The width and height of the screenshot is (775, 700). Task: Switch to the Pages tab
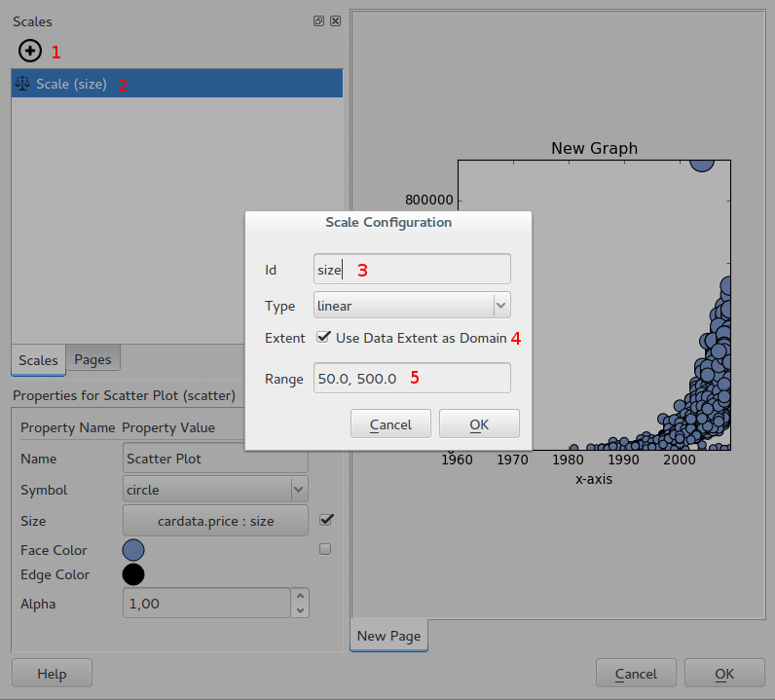coord(92,359)
